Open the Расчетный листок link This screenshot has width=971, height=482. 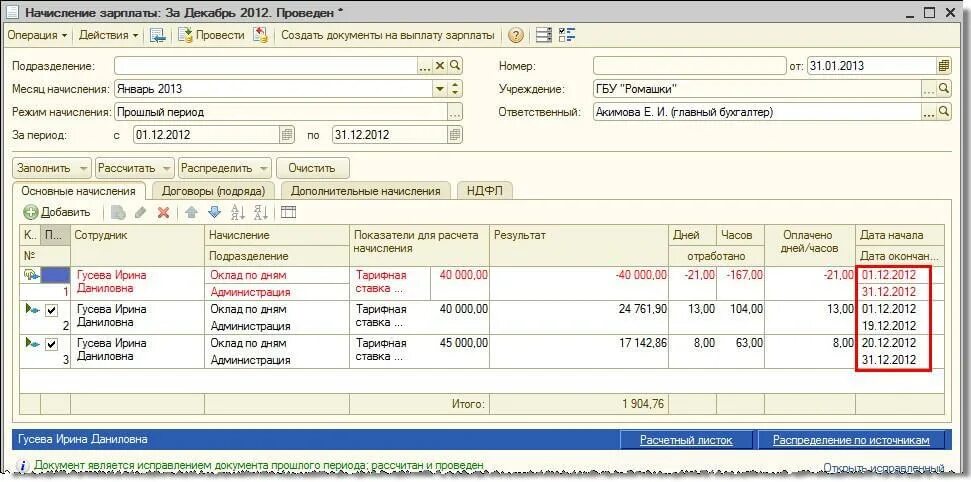[686, 440]
